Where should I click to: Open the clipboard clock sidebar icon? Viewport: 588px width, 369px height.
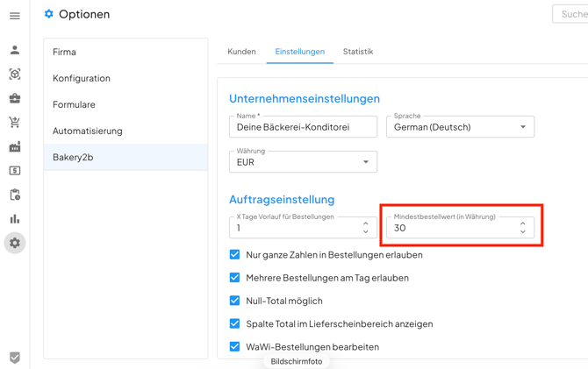coord(15,195)
